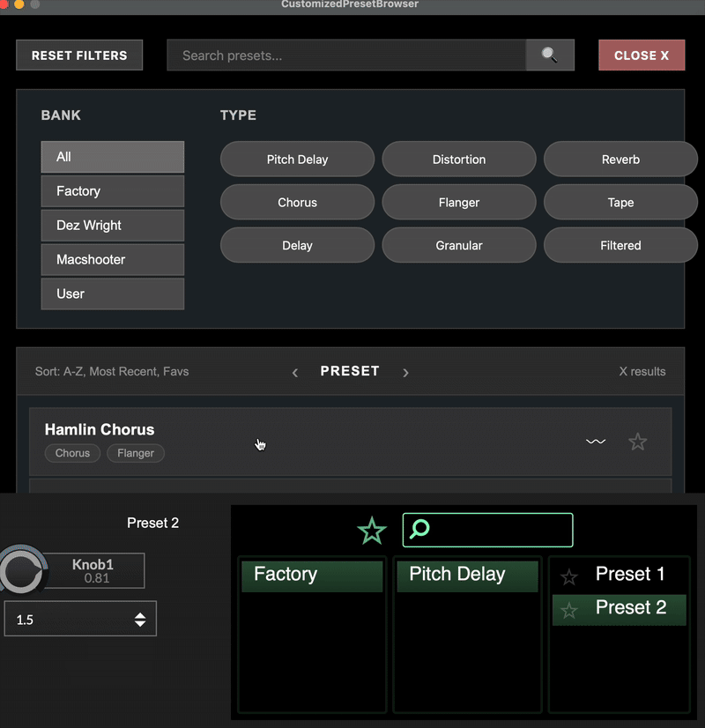Open the sort options A-Z, Most Recent, Favs
This screenshot has width=705, height=728.
pyautogui.click(x=112, y=372)
